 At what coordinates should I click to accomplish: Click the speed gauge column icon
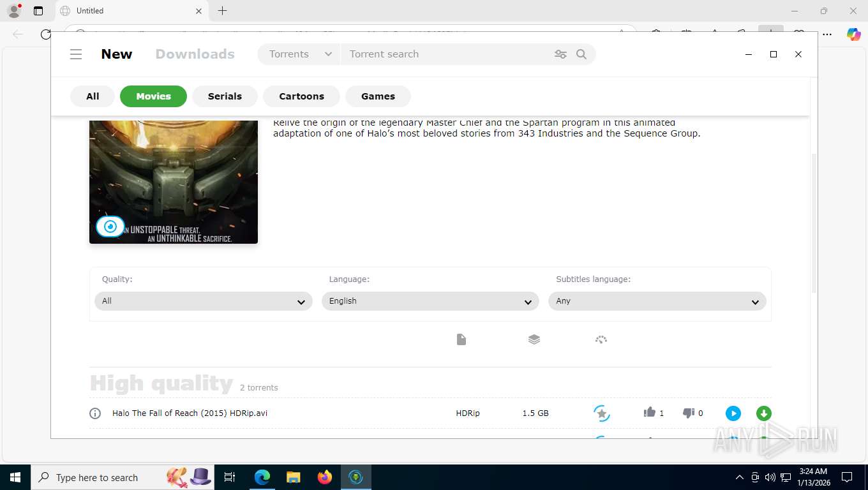(x=601, y=339)
